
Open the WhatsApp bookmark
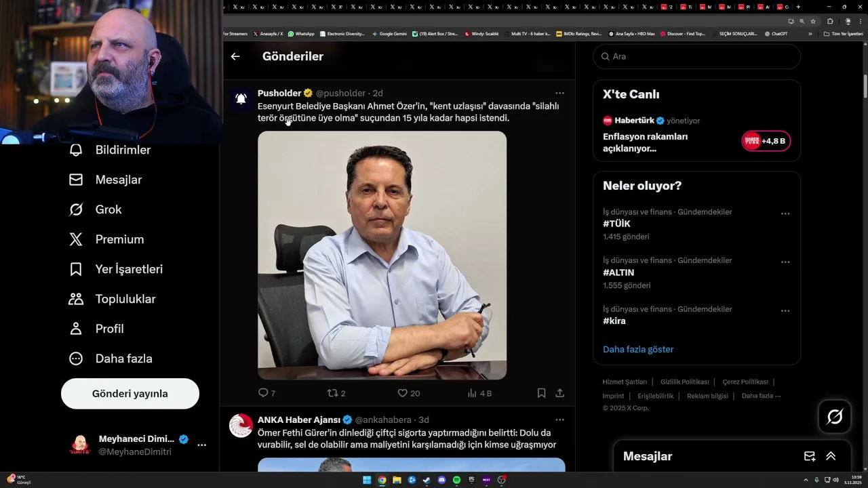click(x=301, y=34)
